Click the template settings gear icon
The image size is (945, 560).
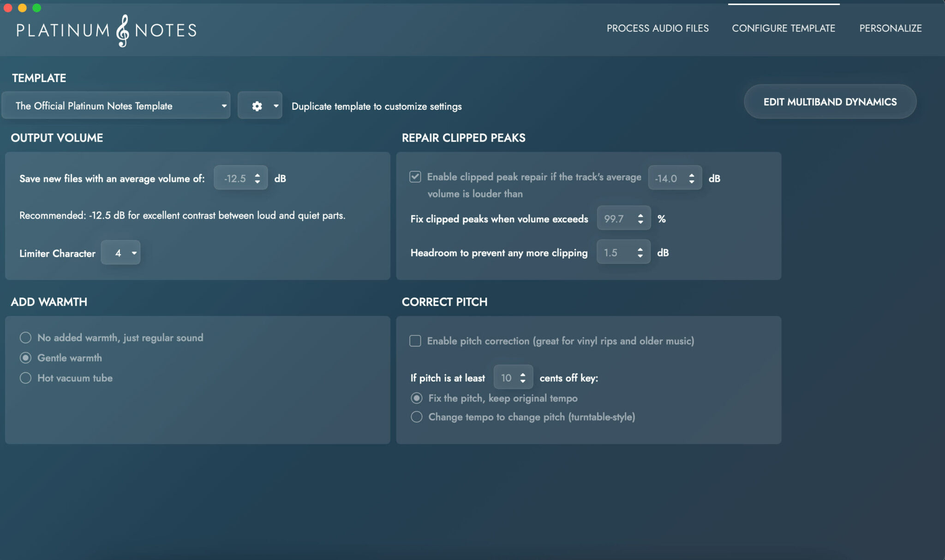pyautogui.click(x=257, y=106)
